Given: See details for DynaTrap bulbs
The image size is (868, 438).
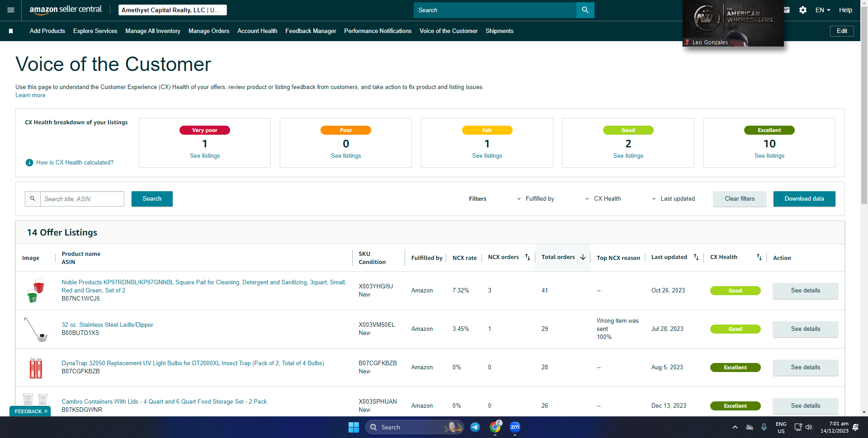Looking at the screenshot, I should point(805,367).
